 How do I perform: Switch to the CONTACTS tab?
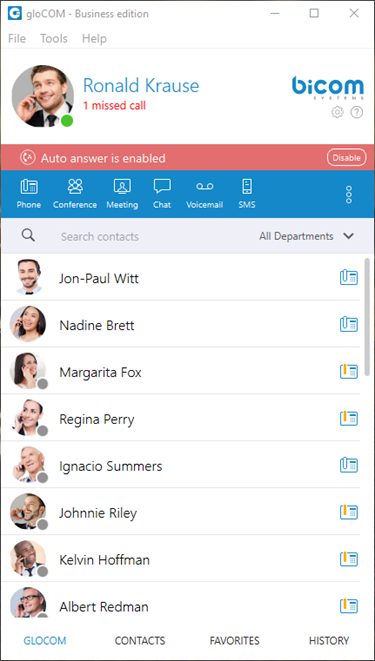[x=140, y=641]
